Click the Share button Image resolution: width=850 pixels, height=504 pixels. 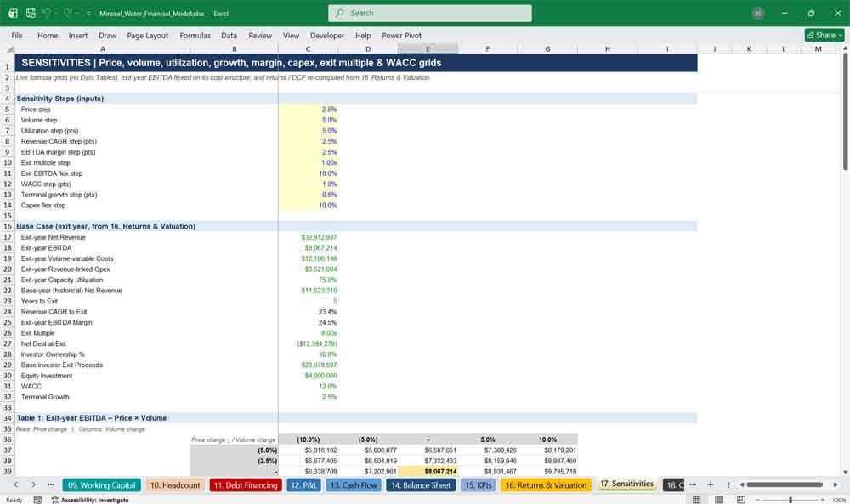coord(824,35)
